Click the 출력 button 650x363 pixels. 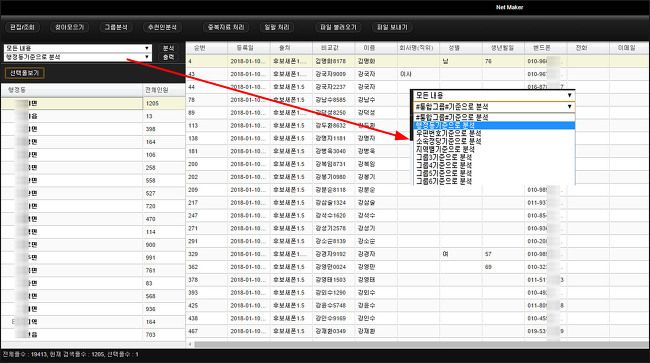click(168, 57)
